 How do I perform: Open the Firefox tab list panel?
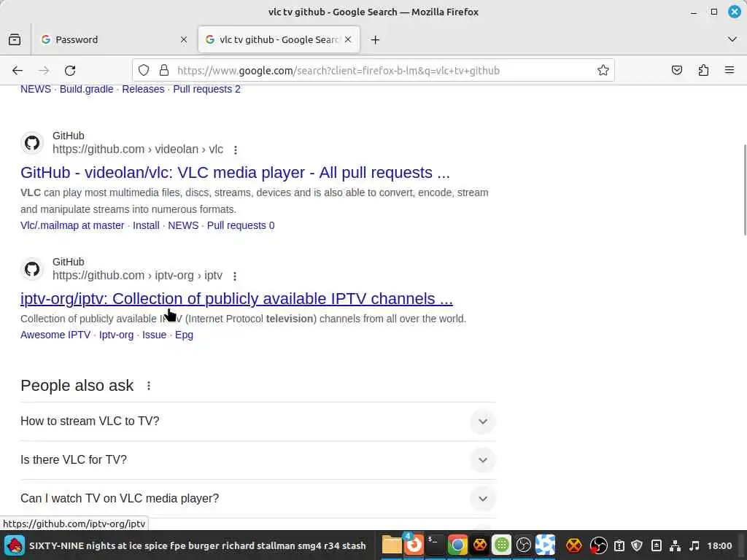[15, 39]
